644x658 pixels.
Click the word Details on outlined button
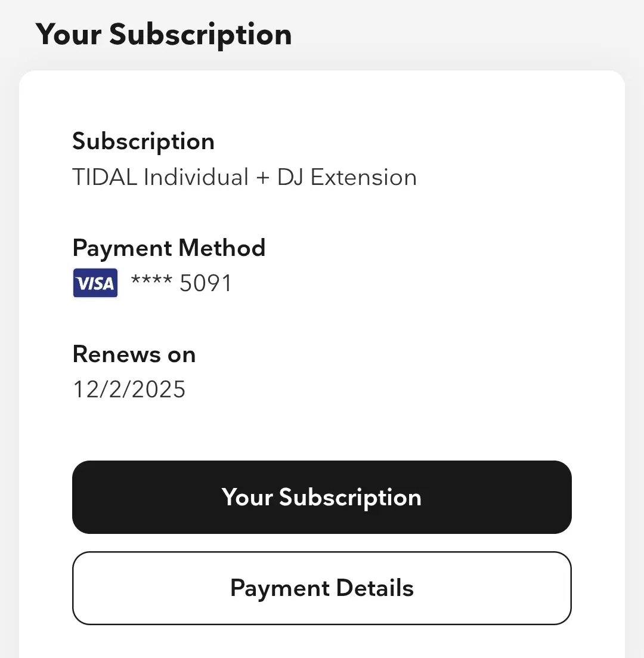pyautogui.click(x=374, y=588)
